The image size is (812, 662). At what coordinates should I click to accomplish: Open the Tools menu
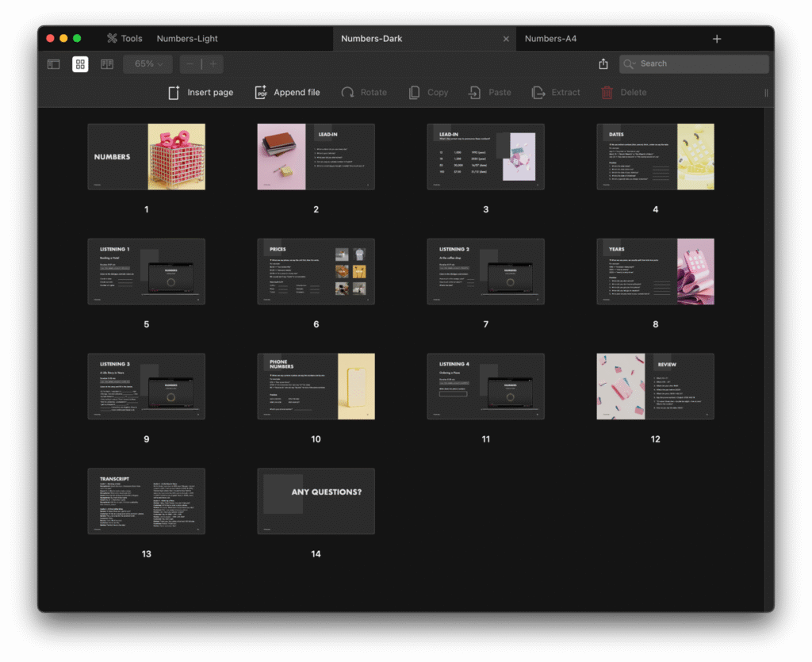124,38
